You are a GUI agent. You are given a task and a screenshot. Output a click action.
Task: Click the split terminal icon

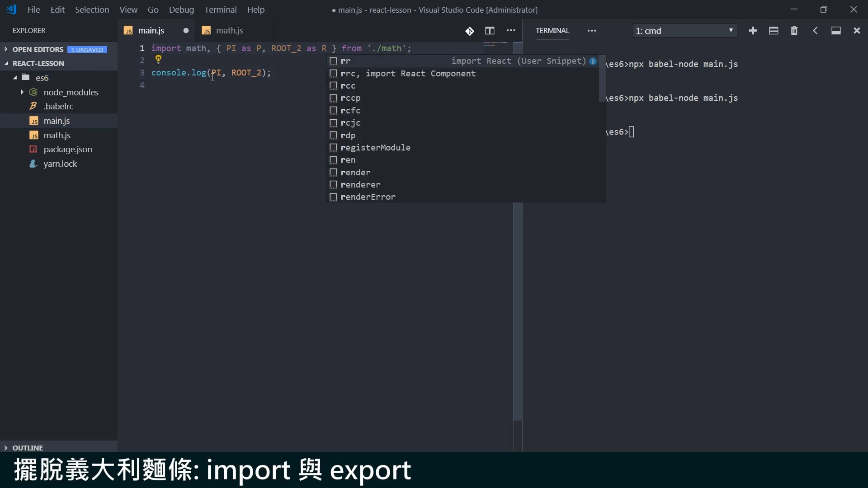774,31
